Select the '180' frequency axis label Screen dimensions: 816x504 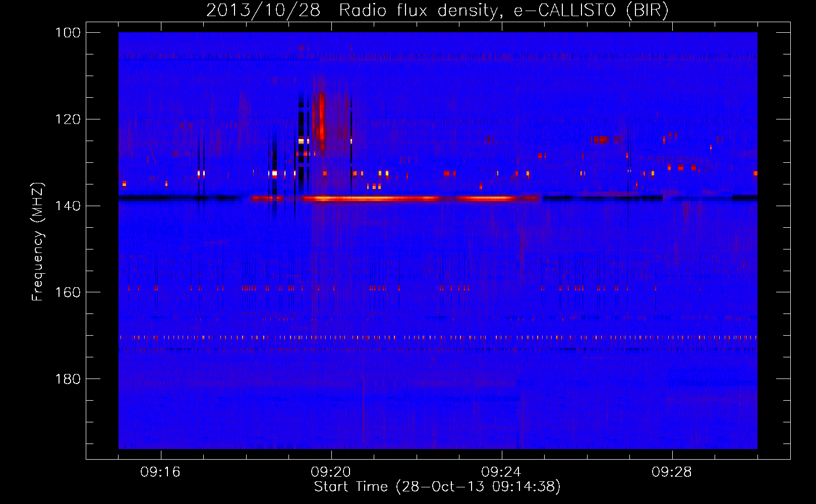point(68,379)
